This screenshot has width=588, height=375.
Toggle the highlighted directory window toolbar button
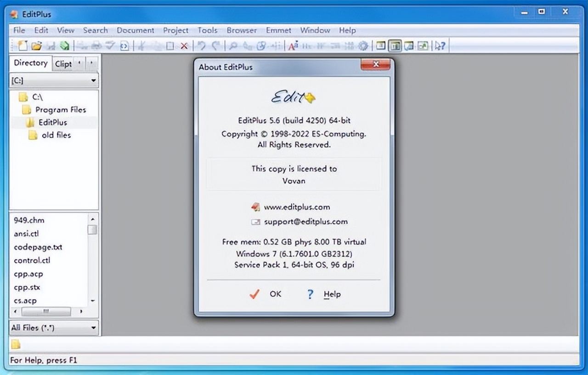[395, 45]
